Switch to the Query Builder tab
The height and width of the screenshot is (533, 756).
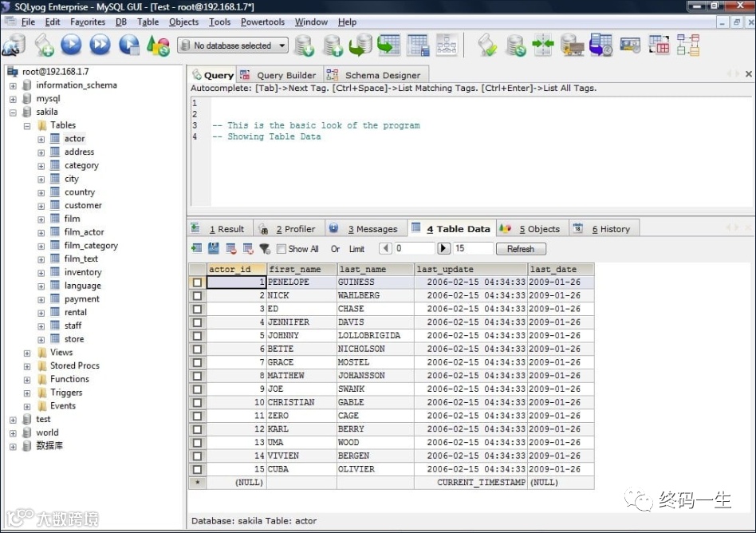280,75
